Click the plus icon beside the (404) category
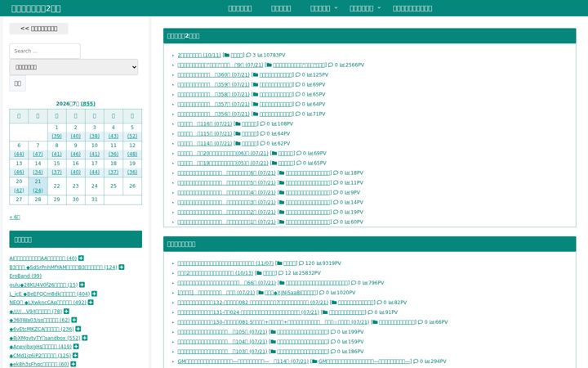Screen dimensions: 588x368 [94, 294]
